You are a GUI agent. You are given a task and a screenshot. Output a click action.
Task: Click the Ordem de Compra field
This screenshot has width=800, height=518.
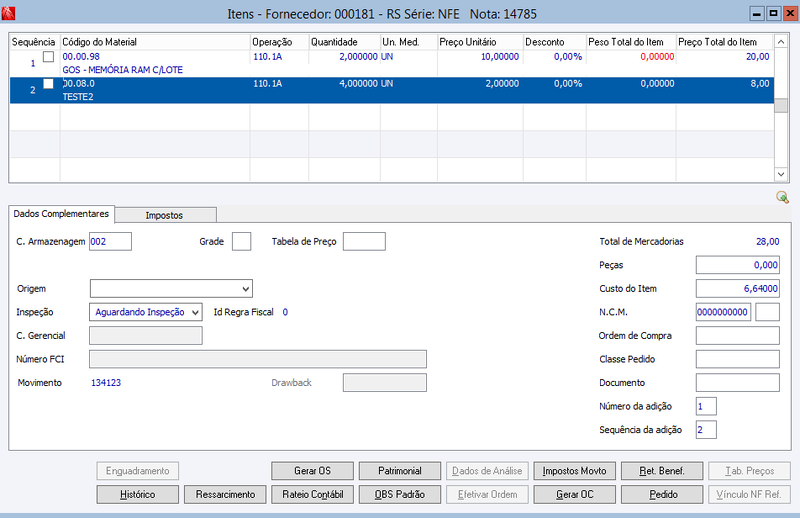(738, 335)
